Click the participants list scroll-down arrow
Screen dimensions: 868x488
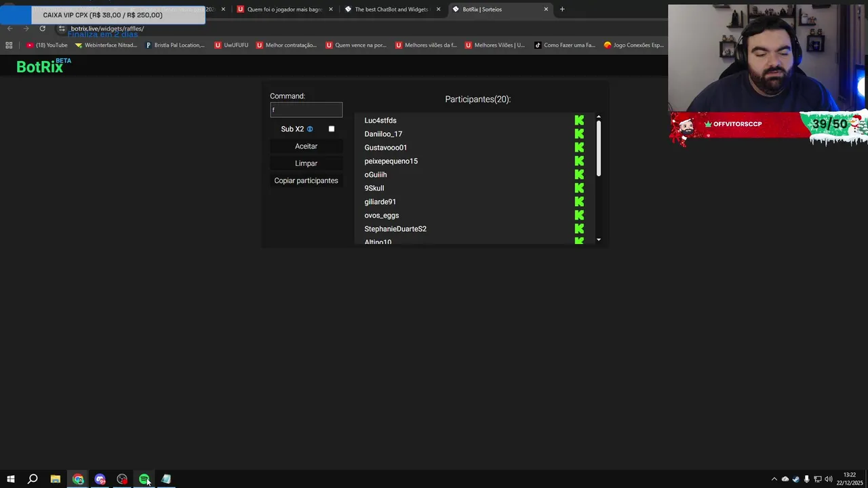[599, 240]
